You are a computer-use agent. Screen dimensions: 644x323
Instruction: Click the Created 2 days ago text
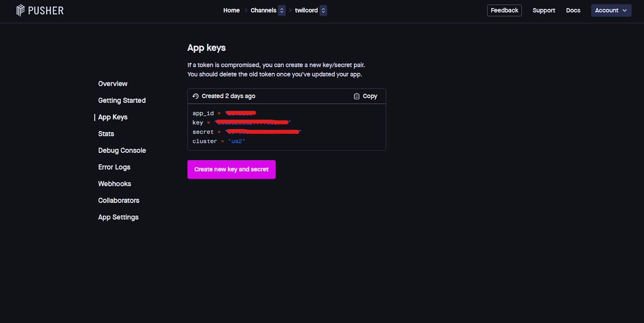pyautogui.click(x=229, y=96)
